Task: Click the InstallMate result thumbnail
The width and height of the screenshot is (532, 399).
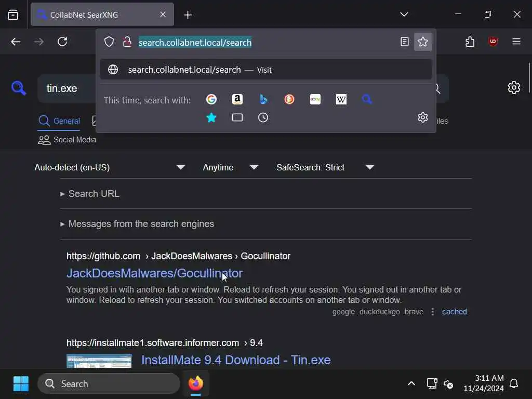Action: point(99,361)
